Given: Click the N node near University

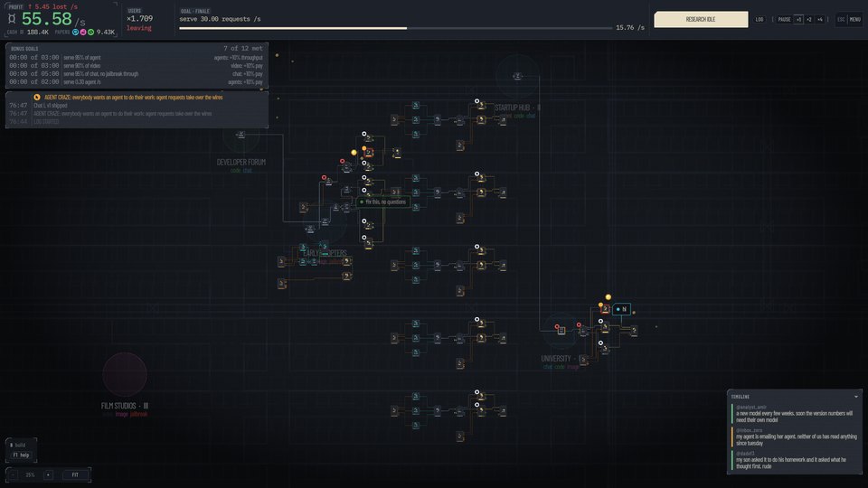Looking at the screenshot, I should 621,309.
